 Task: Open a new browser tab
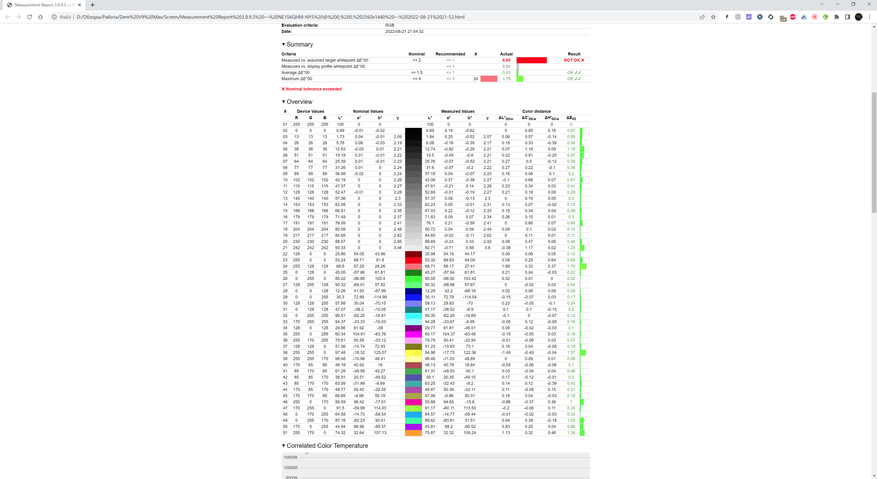tap(92, 4)
